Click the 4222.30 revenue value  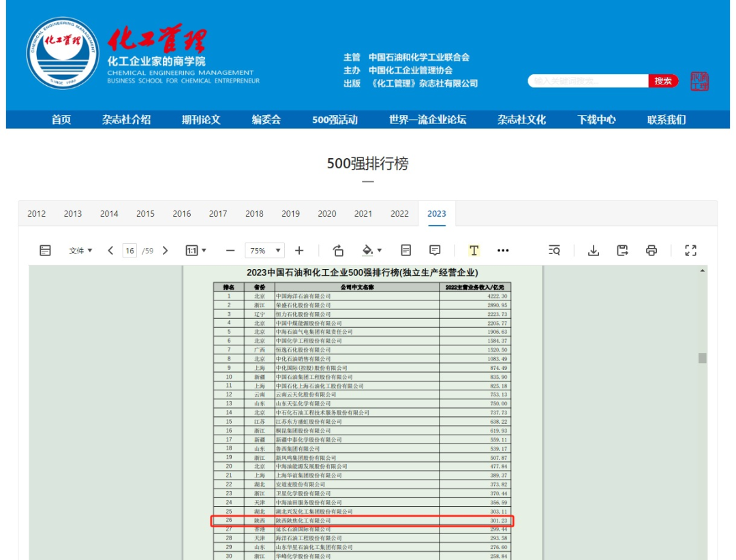click(497, 296)
